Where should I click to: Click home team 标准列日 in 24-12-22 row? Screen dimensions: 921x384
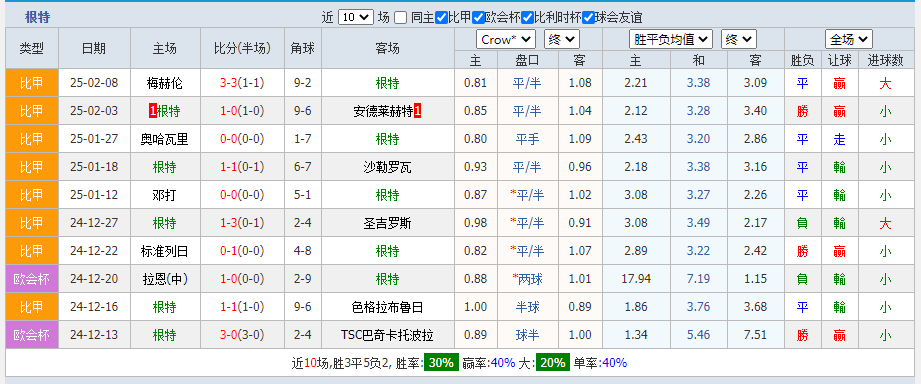pos(164,251)
